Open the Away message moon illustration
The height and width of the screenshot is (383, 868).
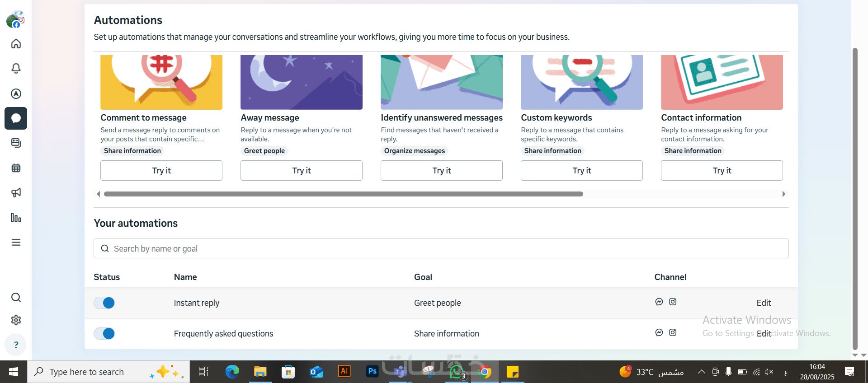[x=302, y=82]
